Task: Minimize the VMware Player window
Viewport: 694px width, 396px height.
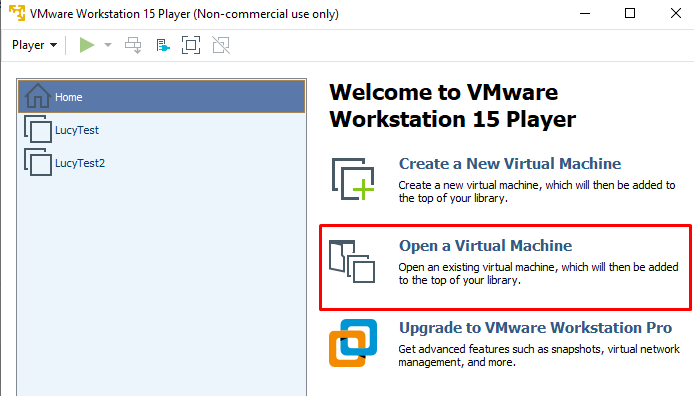Action: point(585,13)
